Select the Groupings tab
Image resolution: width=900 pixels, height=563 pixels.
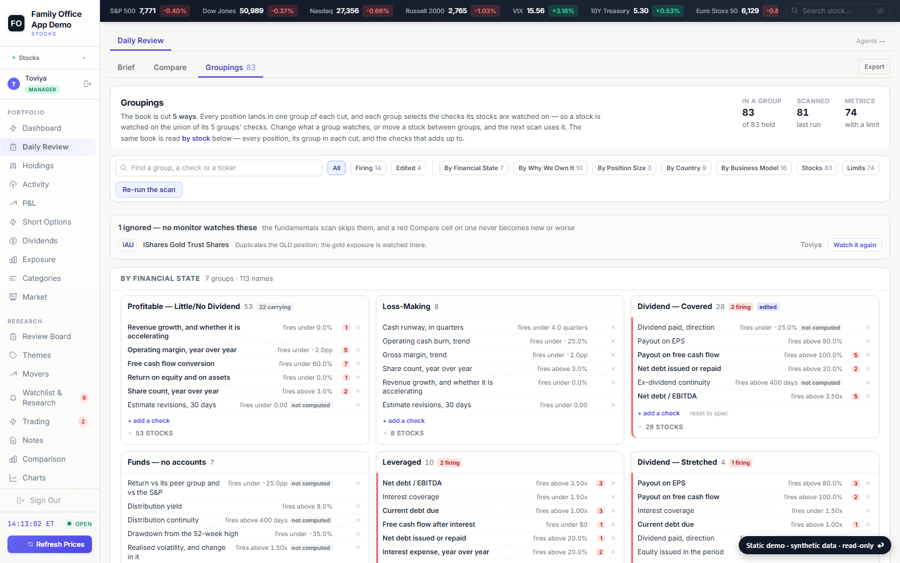click(x=230, y=67)
